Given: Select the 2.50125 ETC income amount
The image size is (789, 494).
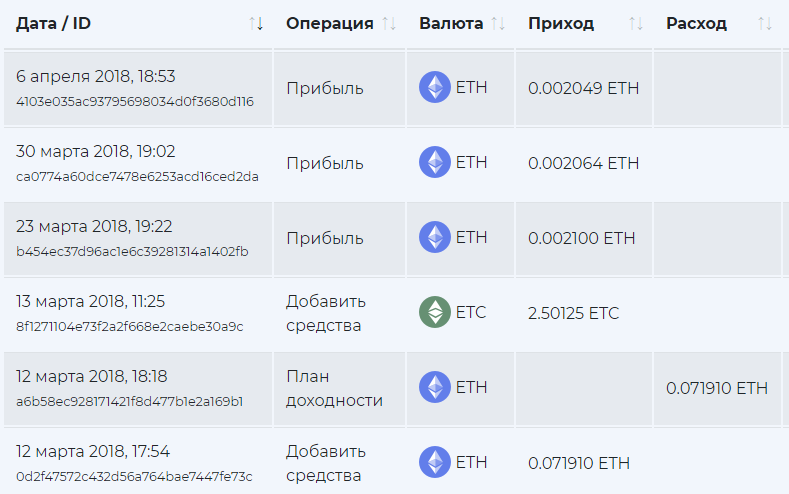Looking at the screenshot, I should (x=573, y=313).
